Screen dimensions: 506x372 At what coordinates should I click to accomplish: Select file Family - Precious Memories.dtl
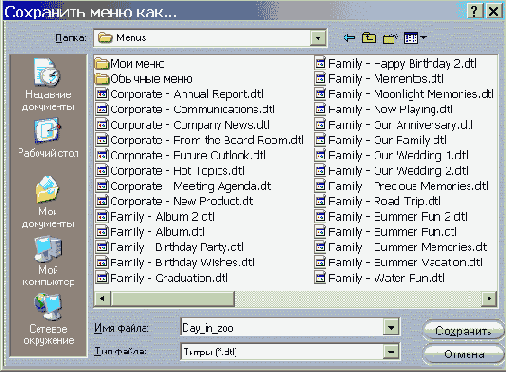pos(402,186)
